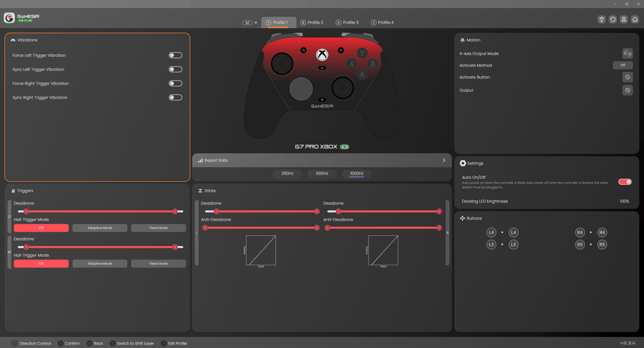This screenshot has height=348, width=644.
Task: Click the reset/restore circular arrow icon
Action: point(612,19)
